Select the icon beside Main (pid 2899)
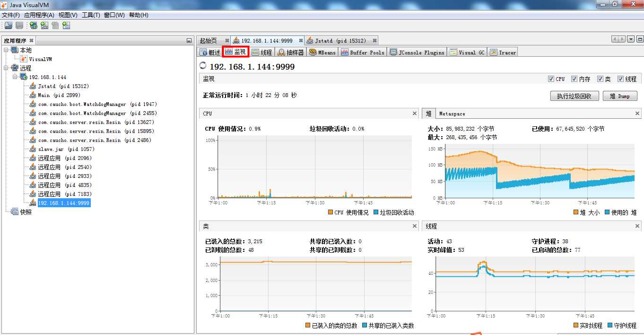Image resolution: width=644 pixels, height=335 pixels. tap(33, 95)
